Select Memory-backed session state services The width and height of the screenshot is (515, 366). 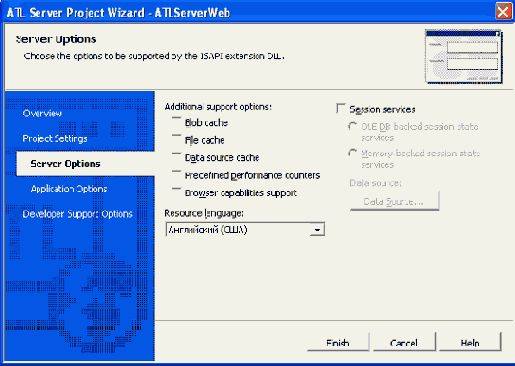353,153
